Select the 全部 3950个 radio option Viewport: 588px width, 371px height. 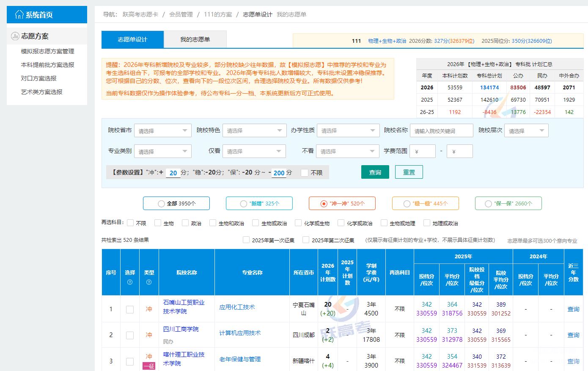(x=176, y=203)
